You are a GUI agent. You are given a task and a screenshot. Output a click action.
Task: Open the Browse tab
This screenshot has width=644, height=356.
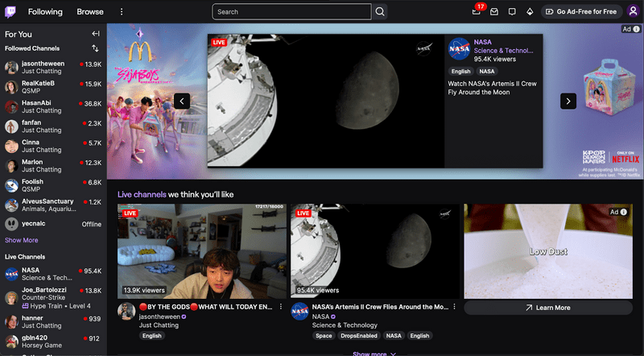point(90,12)
